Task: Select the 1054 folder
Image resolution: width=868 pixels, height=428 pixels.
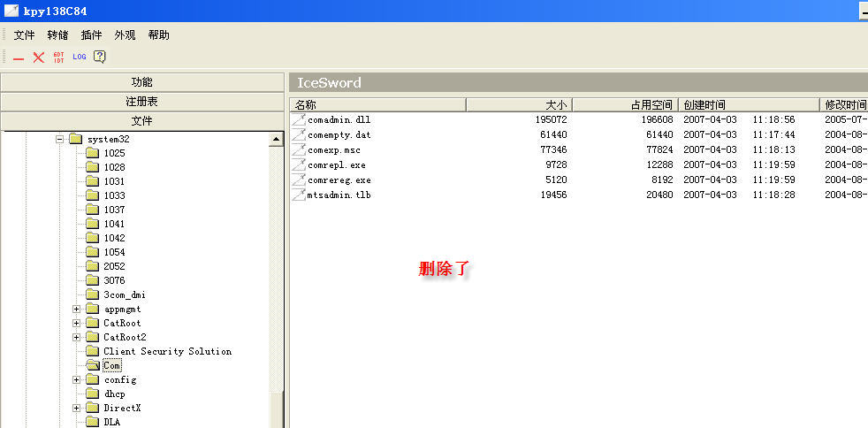Action: [x=114, y=252]
